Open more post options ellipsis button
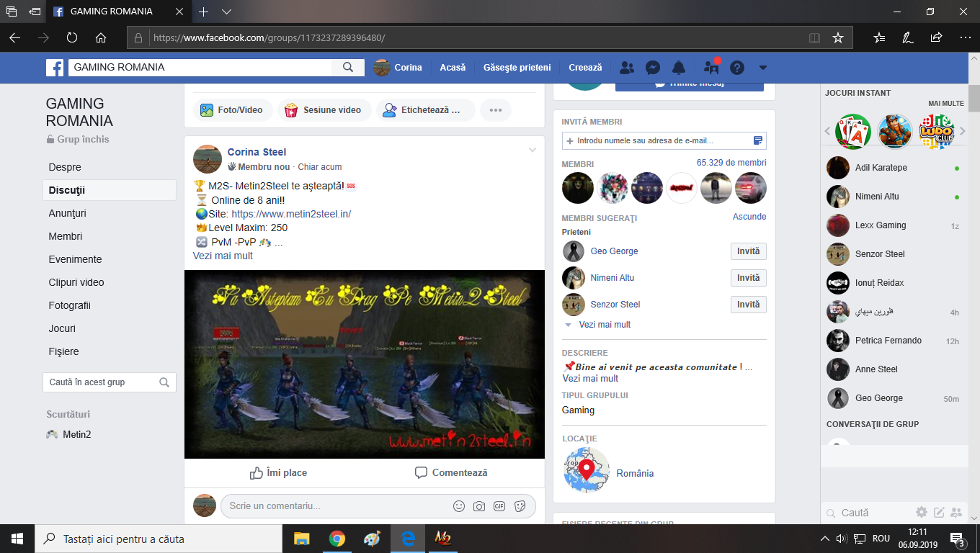Screen dimensions: 980x553 pos(496,110)
